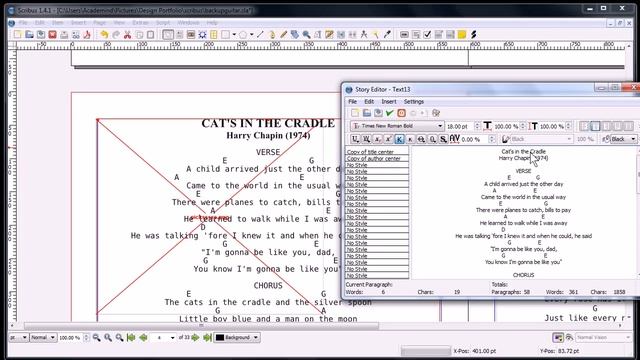
Task: Open Story Editor File menu
Action: coord(352,102)
